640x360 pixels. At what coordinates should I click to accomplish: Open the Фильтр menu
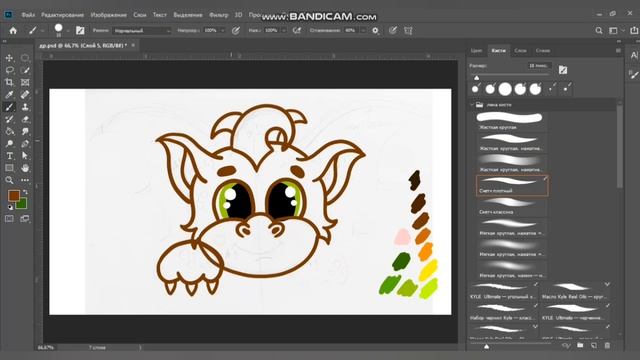(219, 15)
